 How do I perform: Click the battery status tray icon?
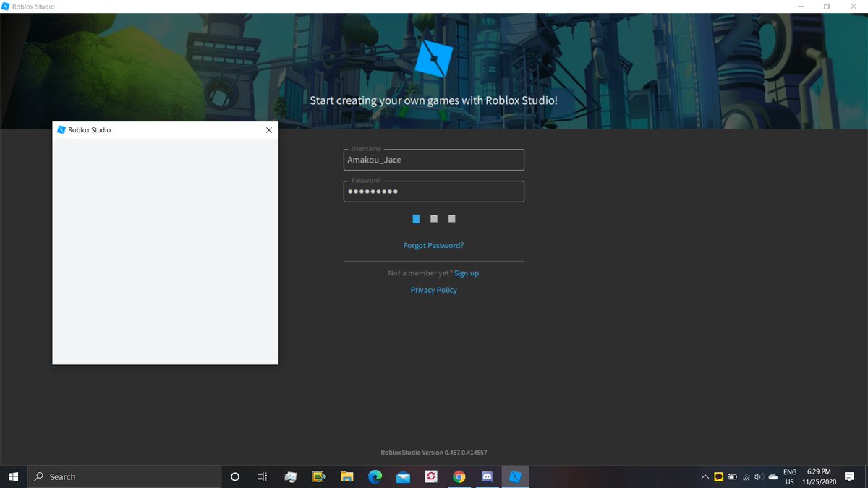[x=732, y=477]
